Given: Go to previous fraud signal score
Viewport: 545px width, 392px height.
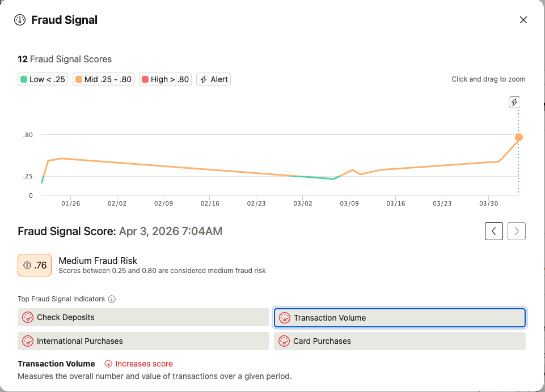Looking at the screenshot, I should click(493, 231).
